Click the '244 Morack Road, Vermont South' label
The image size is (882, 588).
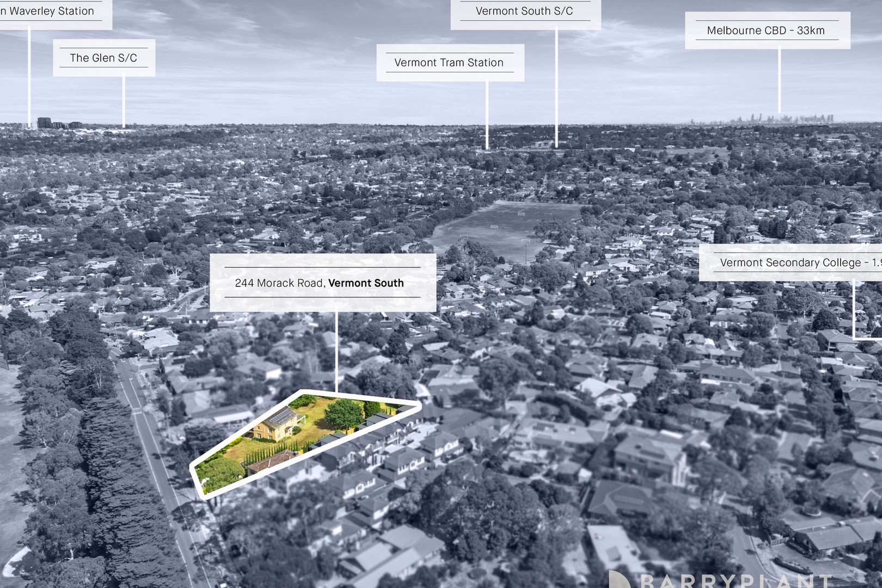[323, 283]
